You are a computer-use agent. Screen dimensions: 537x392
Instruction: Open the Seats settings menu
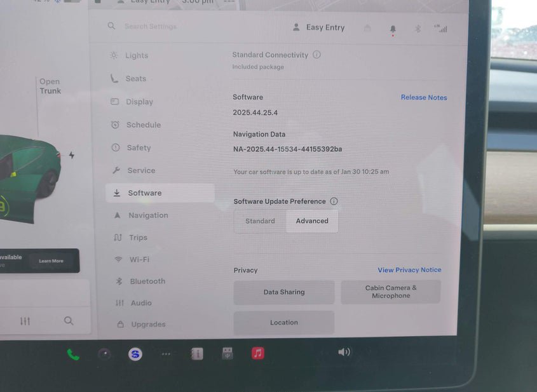click(128, 79)
